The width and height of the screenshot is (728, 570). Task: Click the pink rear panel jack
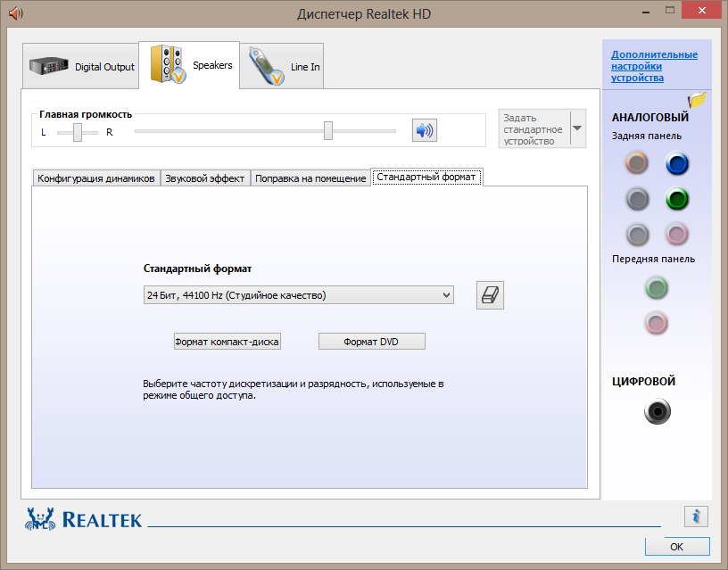[x=676, y=234]
